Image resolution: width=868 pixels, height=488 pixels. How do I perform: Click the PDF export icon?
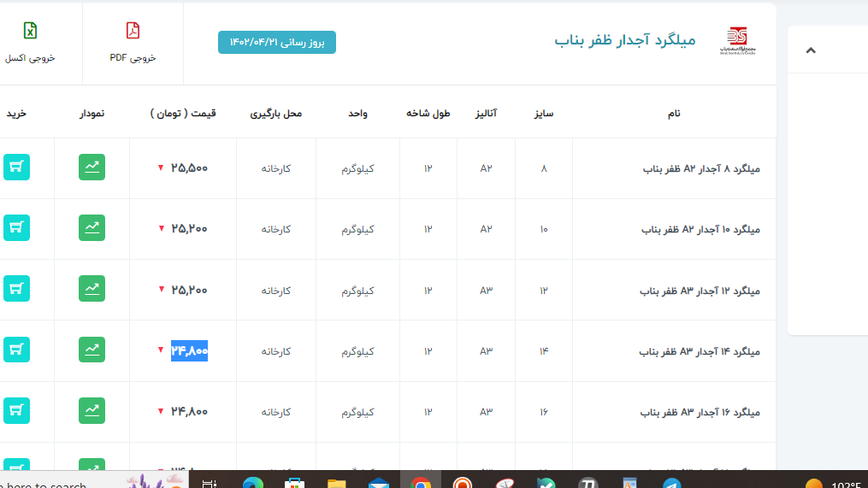[x=133, y=32]
